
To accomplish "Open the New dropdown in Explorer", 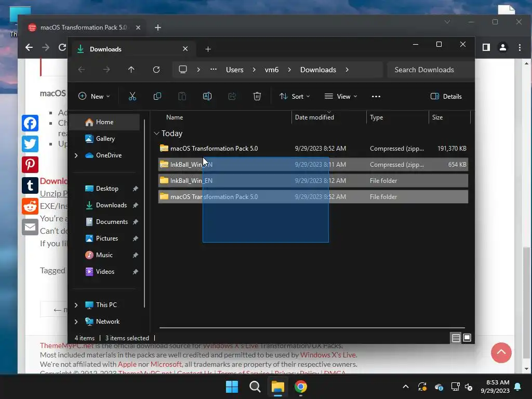I will (x=95, y=96).
